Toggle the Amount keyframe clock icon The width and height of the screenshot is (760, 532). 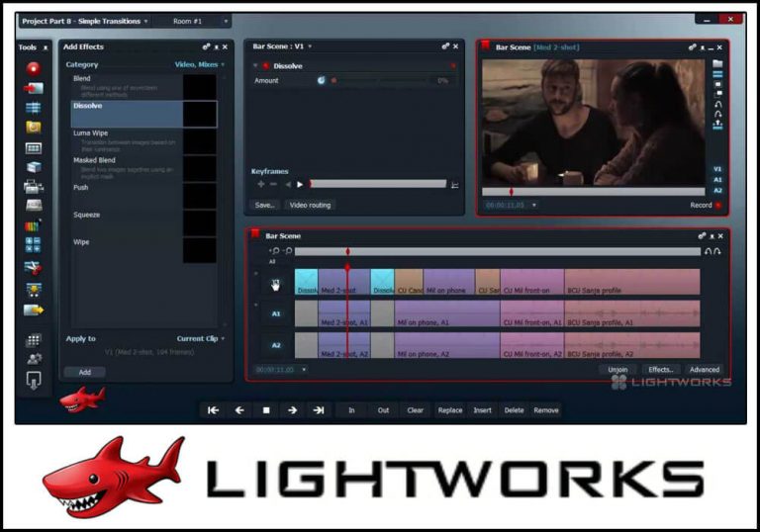[x=321, y=80]
